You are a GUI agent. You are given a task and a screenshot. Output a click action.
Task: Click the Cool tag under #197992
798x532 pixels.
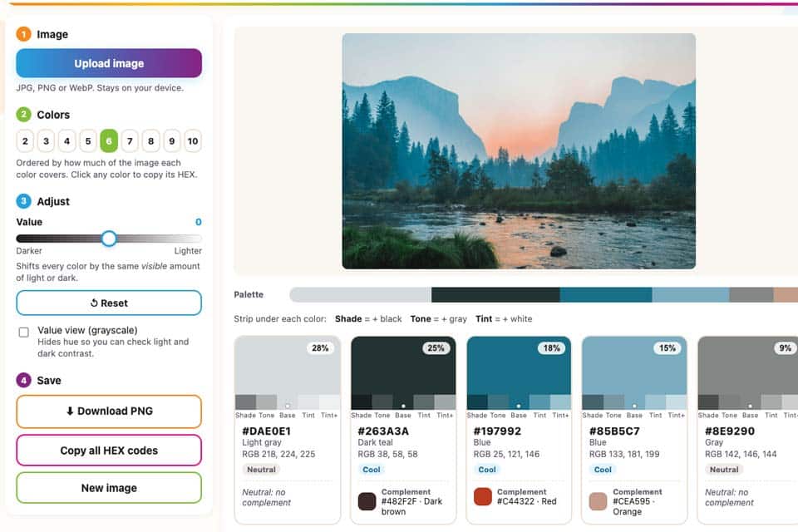tap(487, 470)
